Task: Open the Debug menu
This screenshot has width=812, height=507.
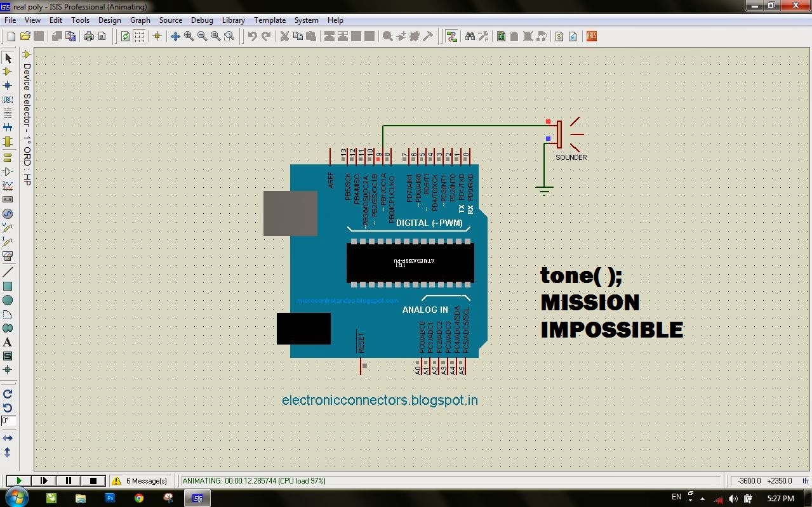Action: pos(201,20)
